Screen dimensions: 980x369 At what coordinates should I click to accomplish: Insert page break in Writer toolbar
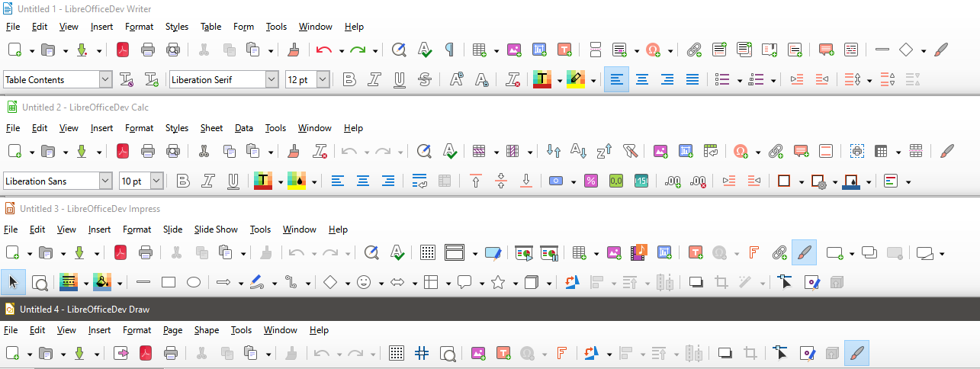pyautogui.click(x=596, y=50)
